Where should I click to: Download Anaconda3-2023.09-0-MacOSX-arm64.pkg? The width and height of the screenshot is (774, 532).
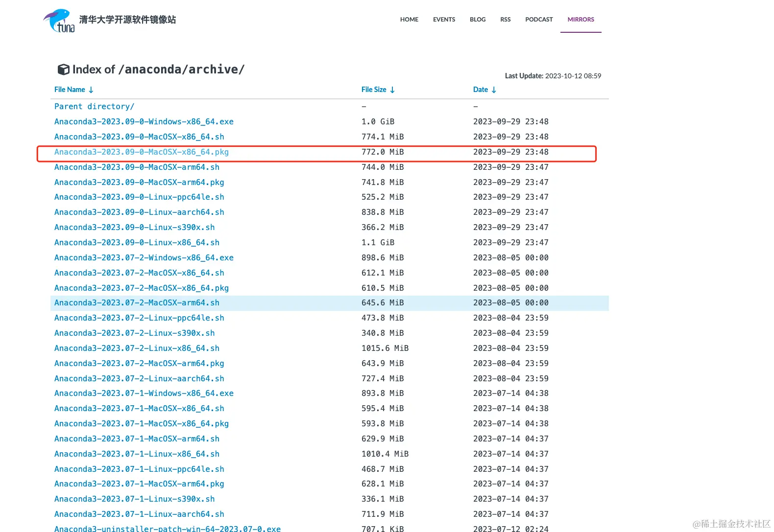[139, 182]
